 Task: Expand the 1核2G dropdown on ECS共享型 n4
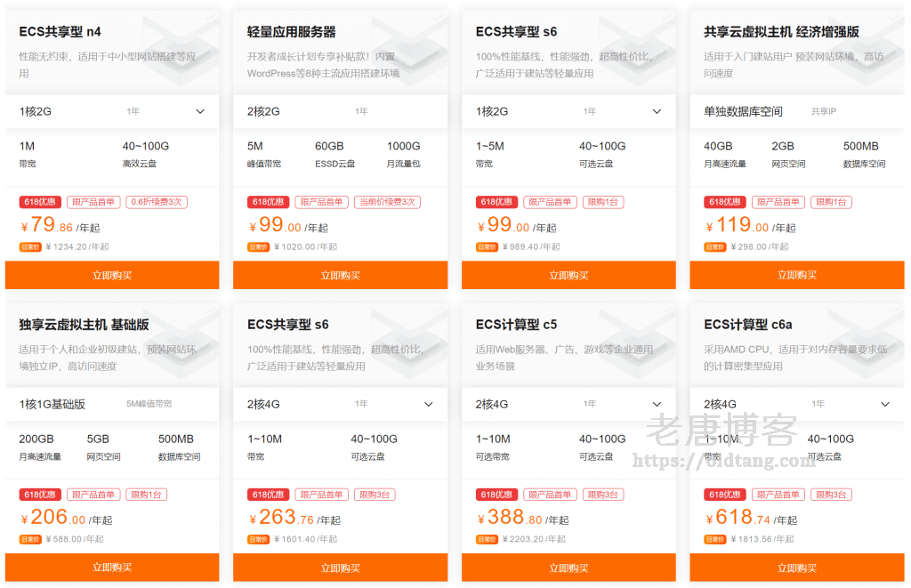pos(200,112)
